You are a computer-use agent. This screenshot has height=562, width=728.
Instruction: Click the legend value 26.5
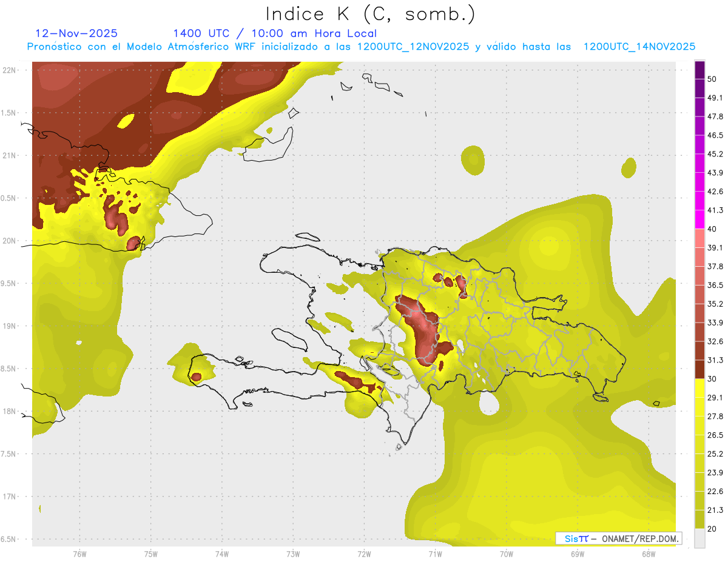click(x=715, y=435)
